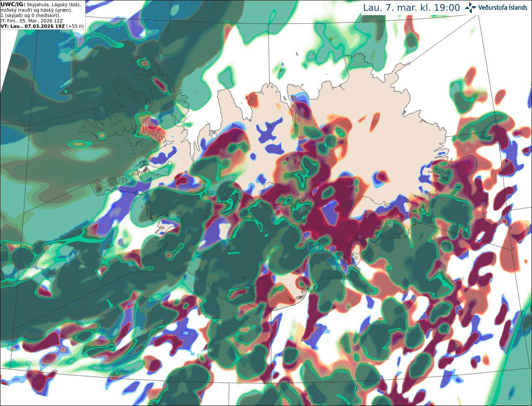Click the Veðurstofa Íslands star logo icon
Viewport: 532px width, 406px height.
pyautogui.click(x=470, y=7)
